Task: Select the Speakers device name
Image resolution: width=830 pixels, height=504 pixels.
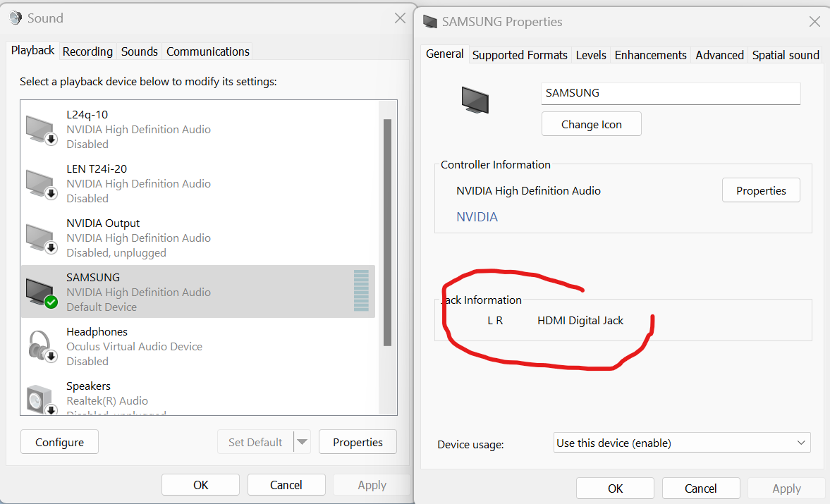Action: [88, 386]
